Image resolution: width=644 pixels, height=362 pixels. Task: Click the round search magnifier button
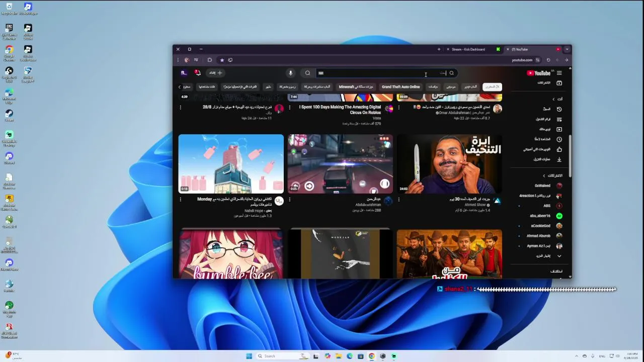307,73
